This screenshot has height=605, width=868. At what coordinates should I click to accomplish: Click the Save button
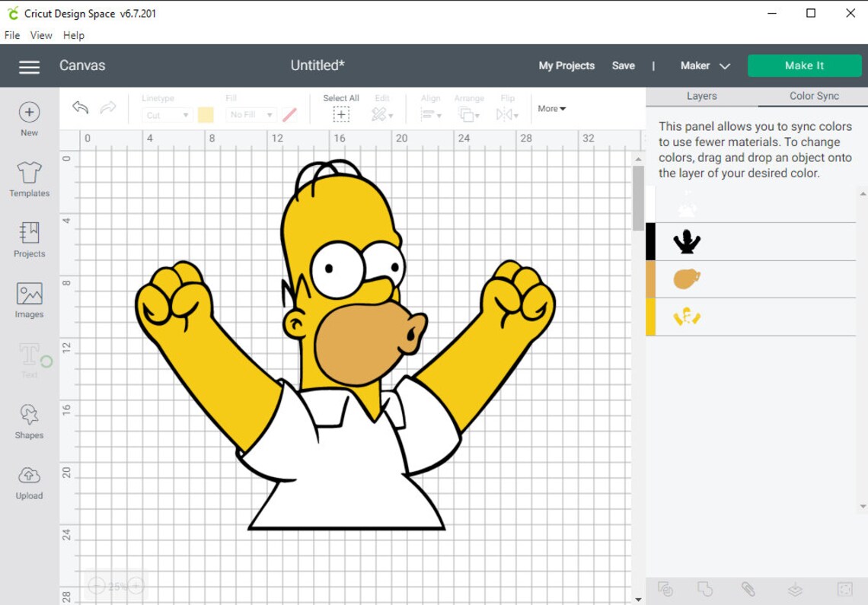click(x=624, y=66)
